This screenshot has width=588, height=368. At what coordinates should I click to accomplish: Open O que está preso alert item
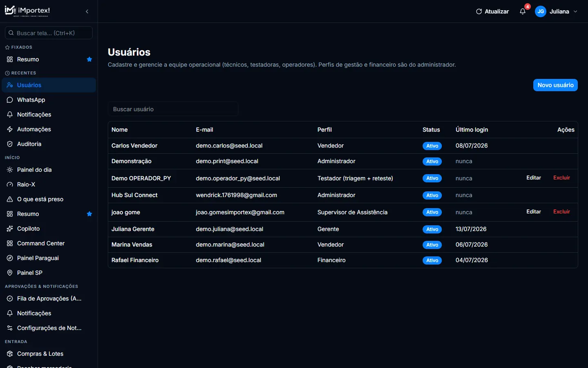(49, 199)
